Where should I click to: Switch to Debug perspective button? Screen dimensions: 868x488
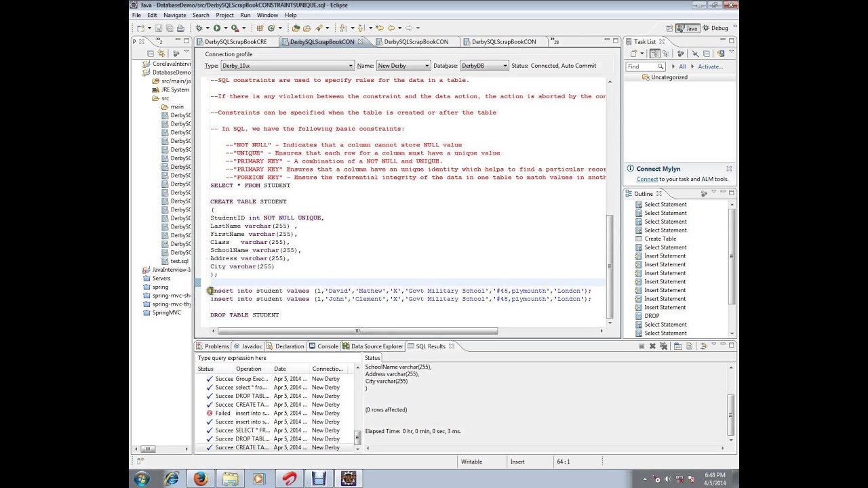[x=715, y=28]
